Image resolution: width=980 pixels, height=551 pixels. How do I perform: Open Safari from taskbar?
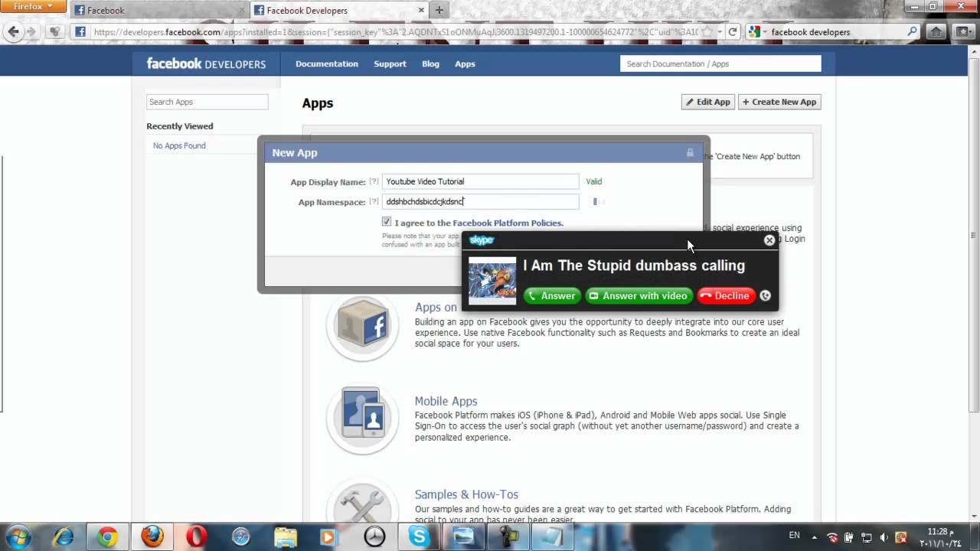tap(240, 537)
